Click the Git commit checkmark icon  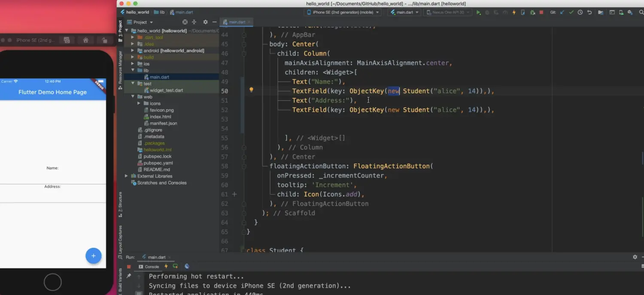point(571,12)
